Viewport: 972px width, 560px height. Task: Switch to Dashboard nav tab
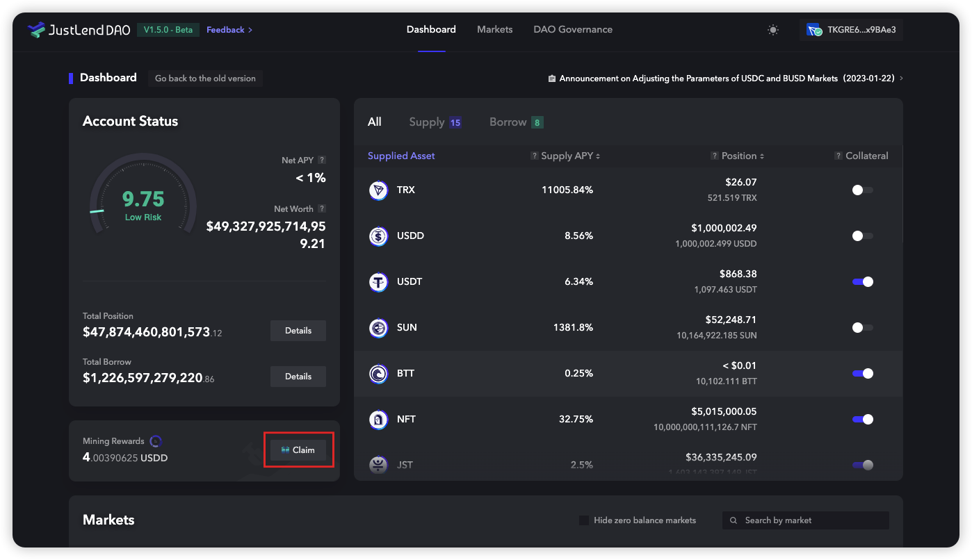tap(431, 29)
